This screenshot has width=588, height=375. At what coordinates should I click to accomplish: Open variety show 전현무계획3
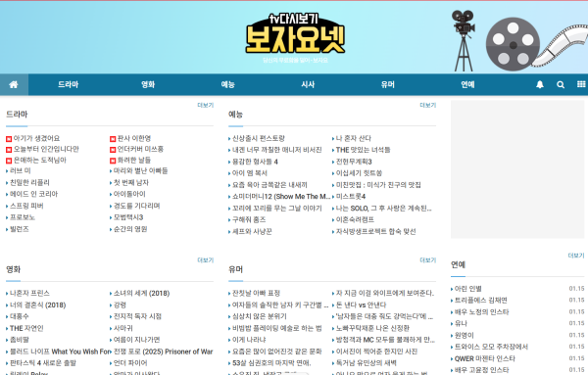[354, 162]
